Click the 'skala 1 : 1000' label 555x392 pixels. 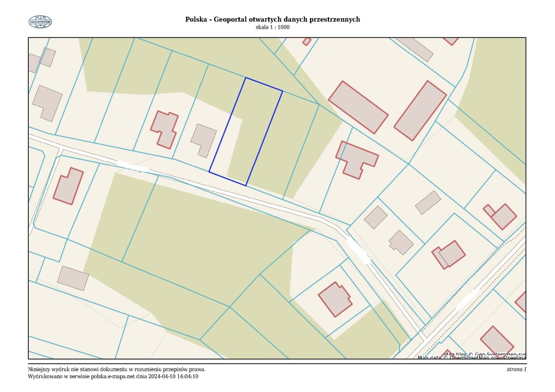pos(273,27)
